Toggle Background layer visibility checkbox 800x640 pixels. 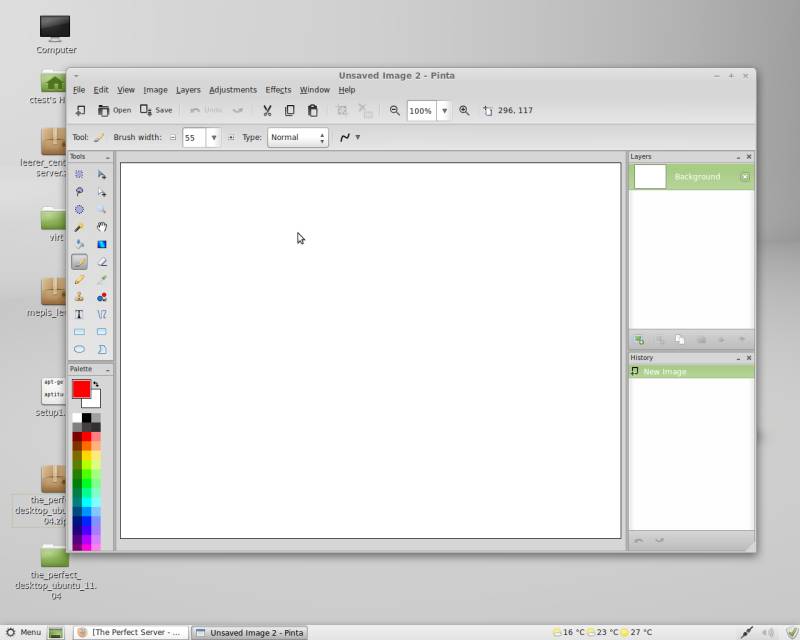[x=744, y=177]
